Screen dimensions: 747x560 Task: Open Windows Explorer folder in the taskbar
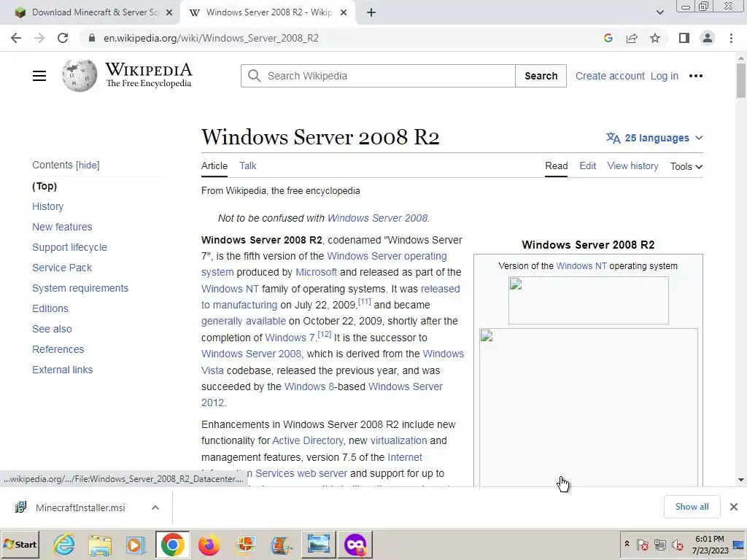tap(99, 544)
